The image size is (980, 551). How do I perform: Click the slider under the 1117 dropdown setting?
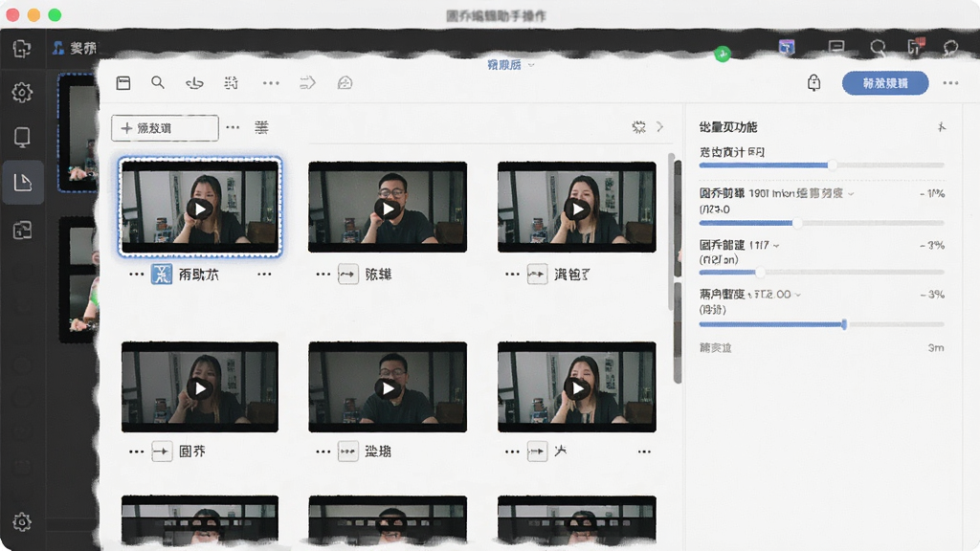(x=821, y=273)
